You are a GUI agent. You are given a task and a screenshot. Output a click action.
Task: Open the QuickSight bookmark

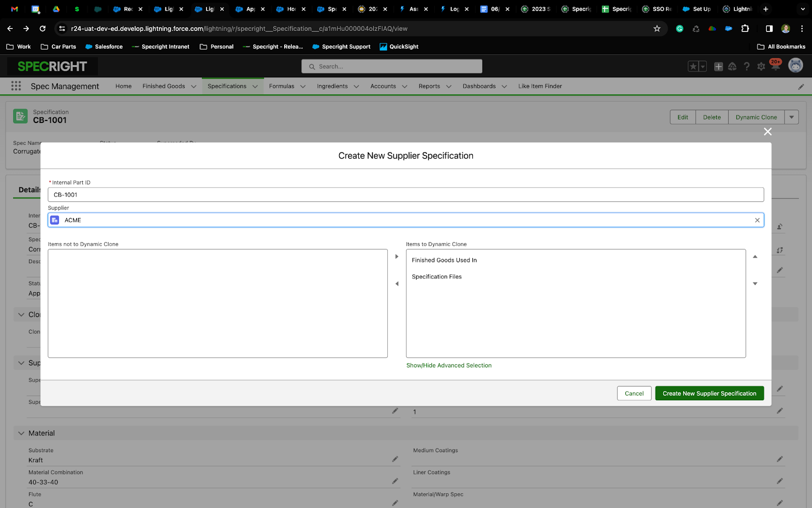399,47
